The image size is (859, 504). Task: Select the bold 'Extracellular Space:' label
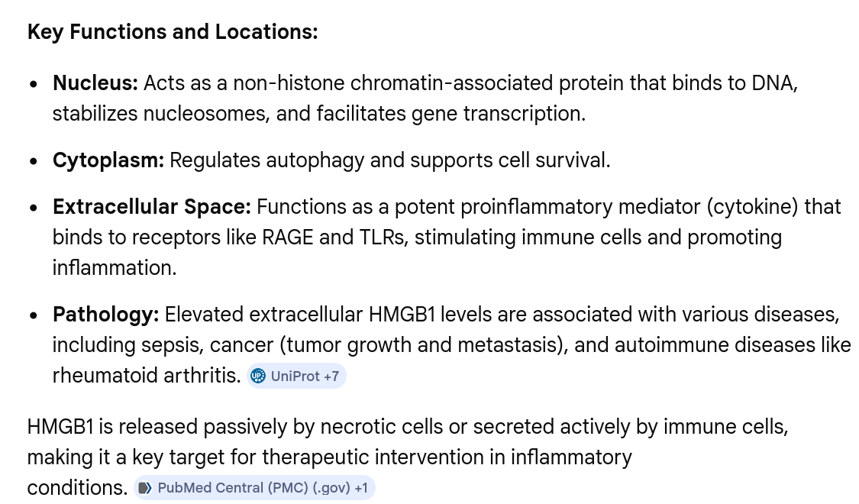click(x=152, y=207)
